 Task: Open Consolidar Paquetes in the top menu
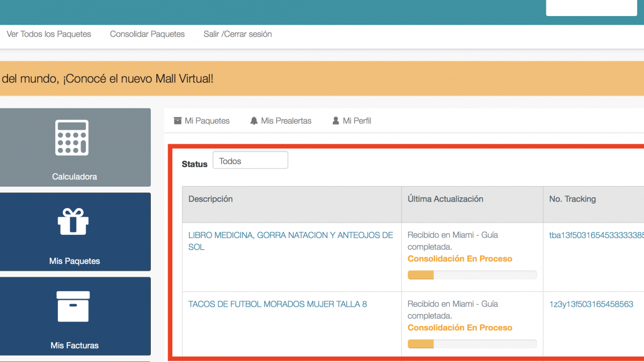click(x=147, y=34)
